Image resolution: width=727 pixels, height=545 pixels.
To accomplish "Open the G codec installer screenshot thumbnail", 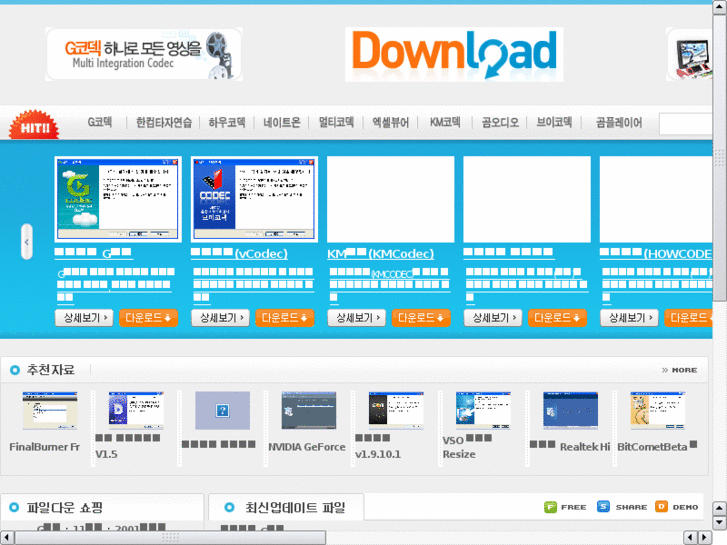I will pyautogui.click(x=118, y=199).
